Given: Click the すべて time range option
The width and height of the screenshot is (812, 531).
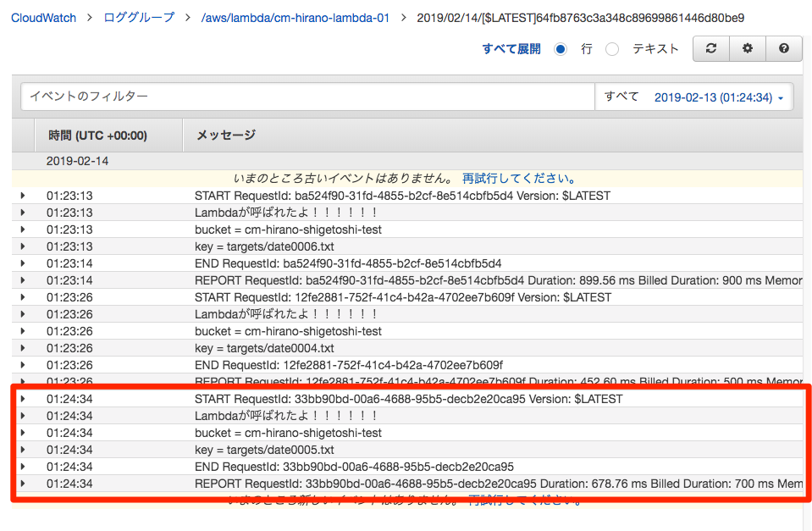Looking at the screenshot, I should (621, 97).
